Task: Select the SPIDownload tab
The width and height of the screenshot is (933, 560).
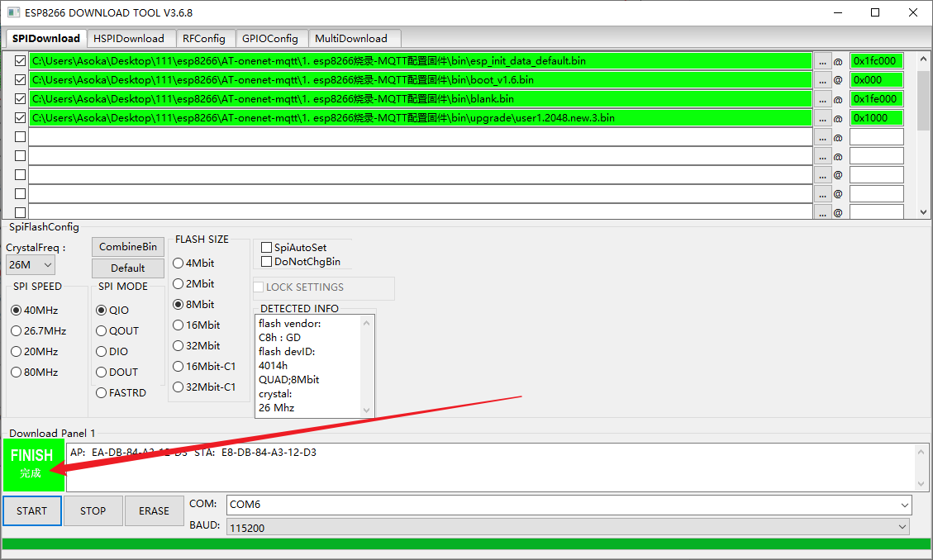Action: (45, 38)
